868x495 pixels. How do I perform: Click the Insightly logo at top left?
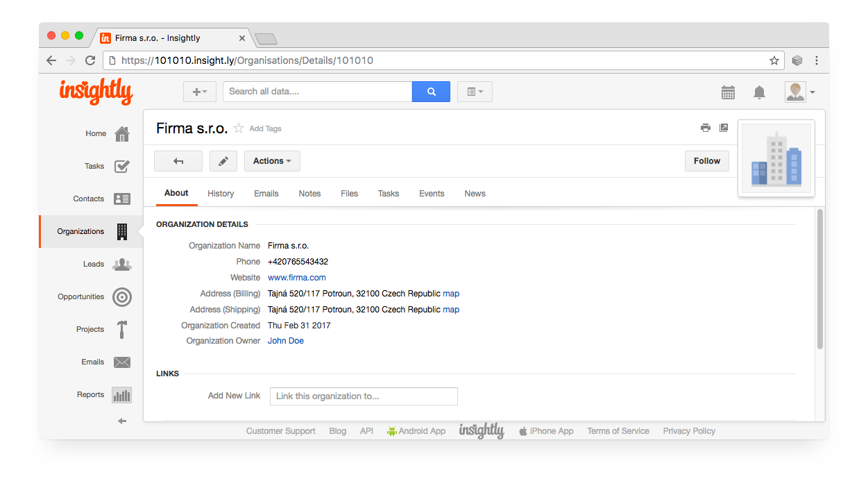tap(96, 92)
